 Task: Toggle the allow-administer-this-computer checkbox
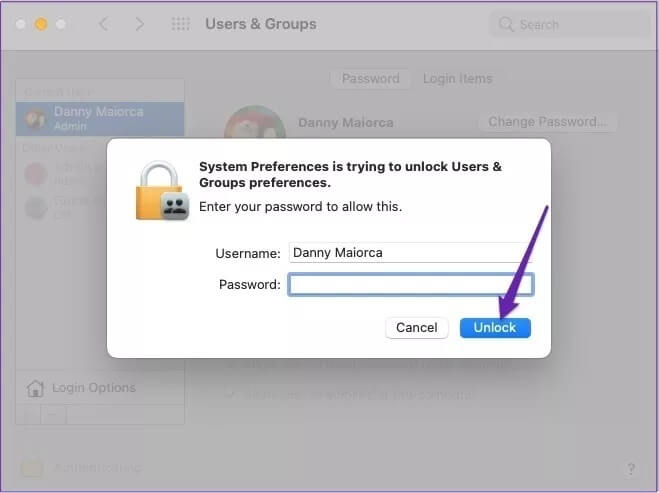point(230,394)
